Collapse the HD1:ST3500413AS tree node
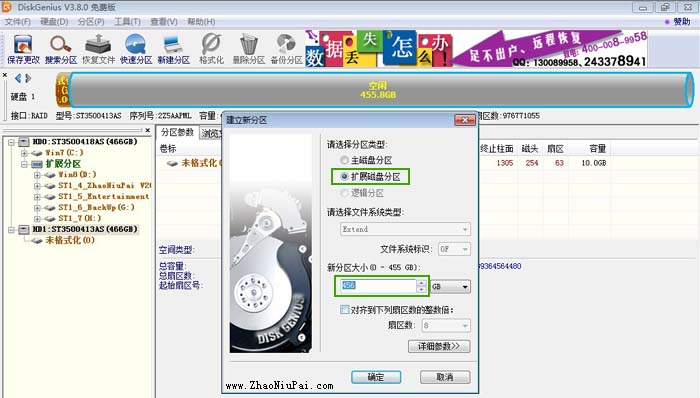Image resolution: width=700 pixels, height=398 pixels. (x=11, y=229)
